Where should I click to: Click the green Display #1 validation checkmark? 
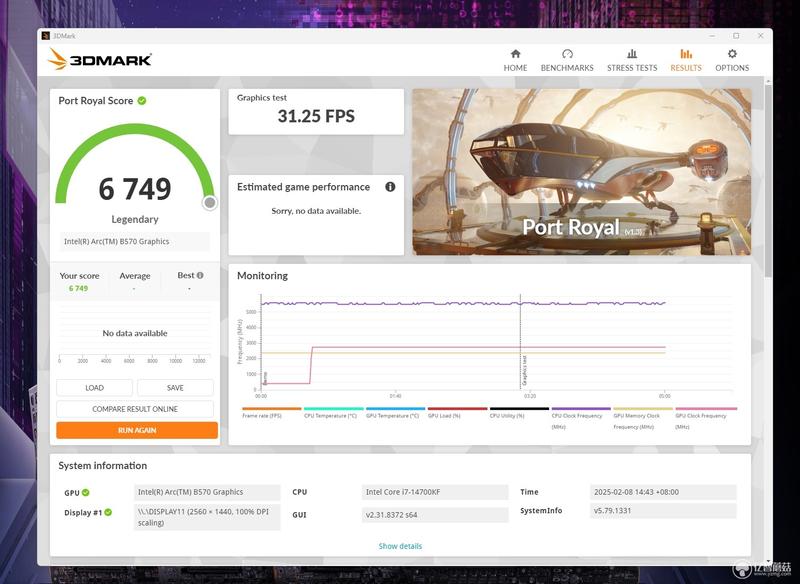click(108, 512)
